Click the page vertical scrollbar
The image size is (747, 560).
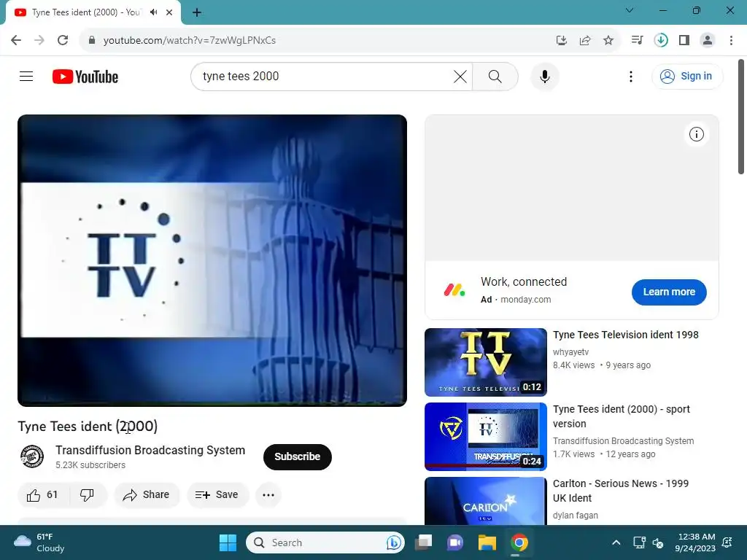(x=741, y=117)
